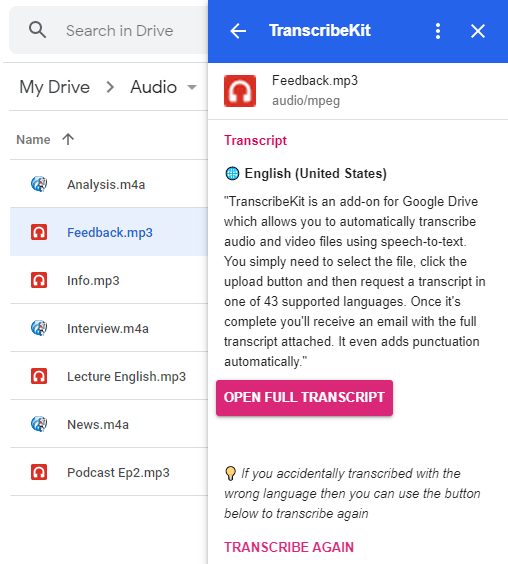
Task: Click the wrong language tip text
Action: 353,493
